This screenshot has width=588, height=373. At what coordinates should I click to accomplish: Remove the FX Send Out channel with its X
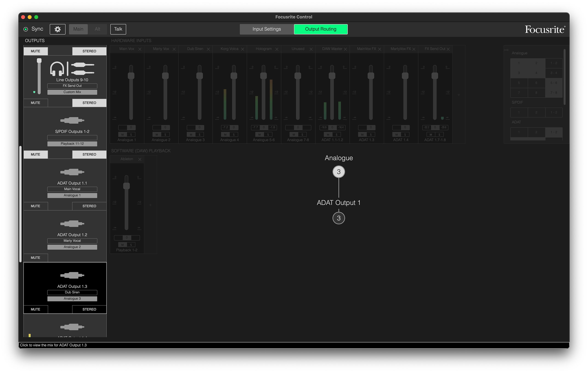pyautogui.click(x=448, y=49)
